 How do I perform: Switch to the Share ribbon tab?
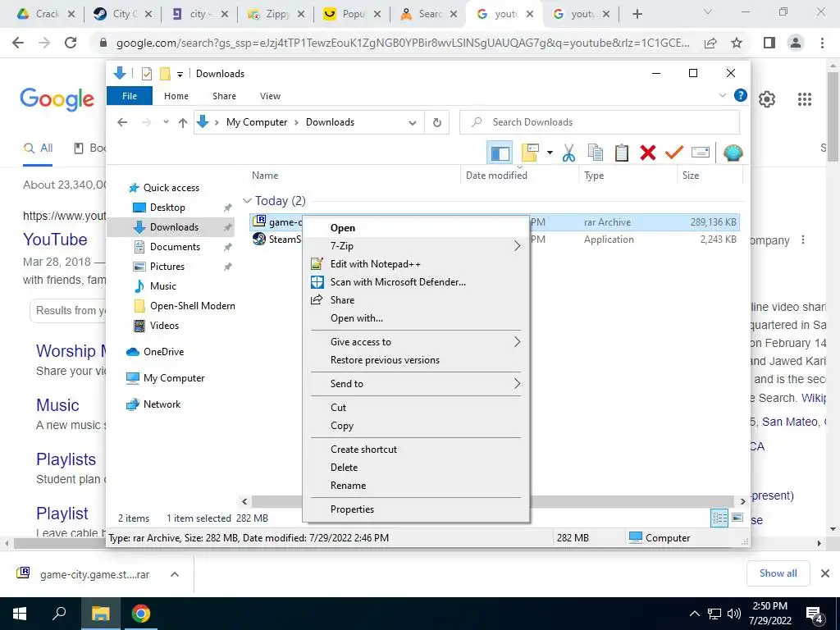tap(224, 96)
